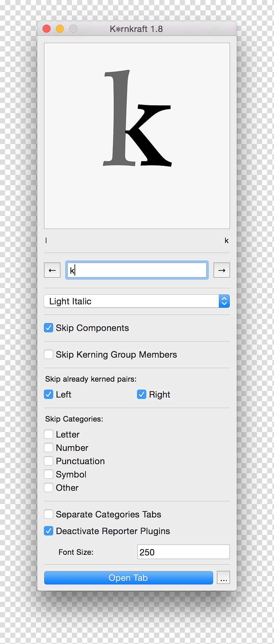Click the red close window button

coord(47,29)
